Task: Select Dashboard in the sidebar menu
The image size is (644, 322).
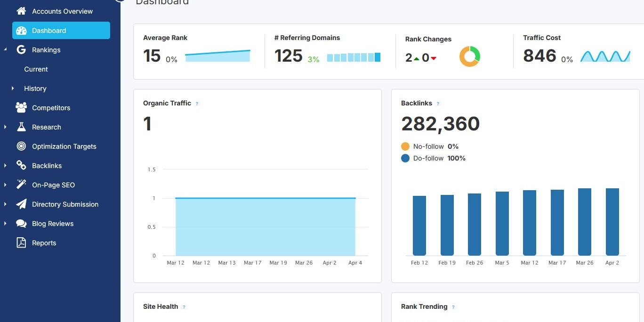Action: click(48, 30)
